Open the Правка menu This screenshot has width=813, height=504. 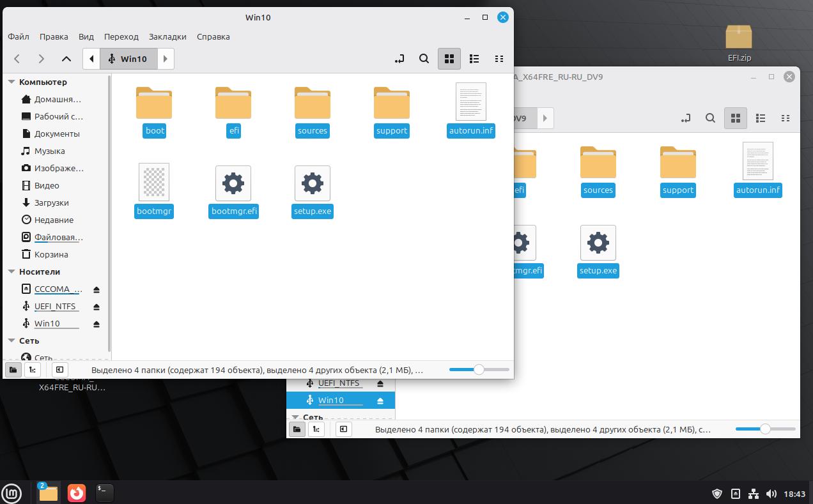click(x=54, y=36)
